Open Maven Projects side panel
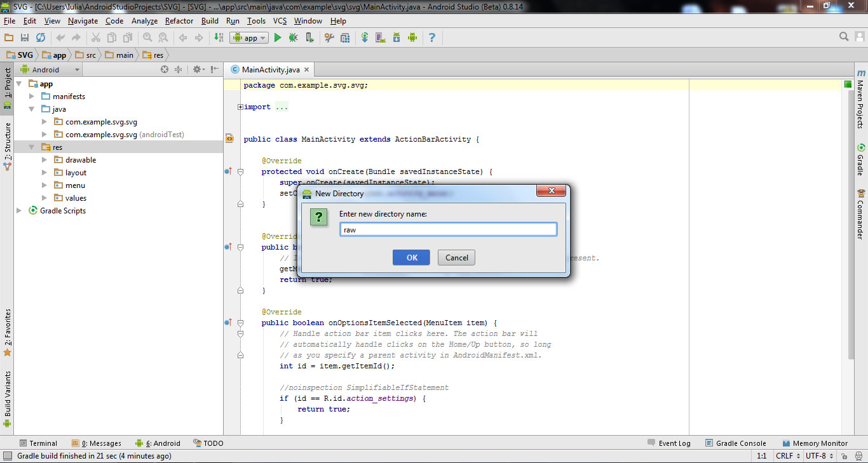 click(861, 98)
